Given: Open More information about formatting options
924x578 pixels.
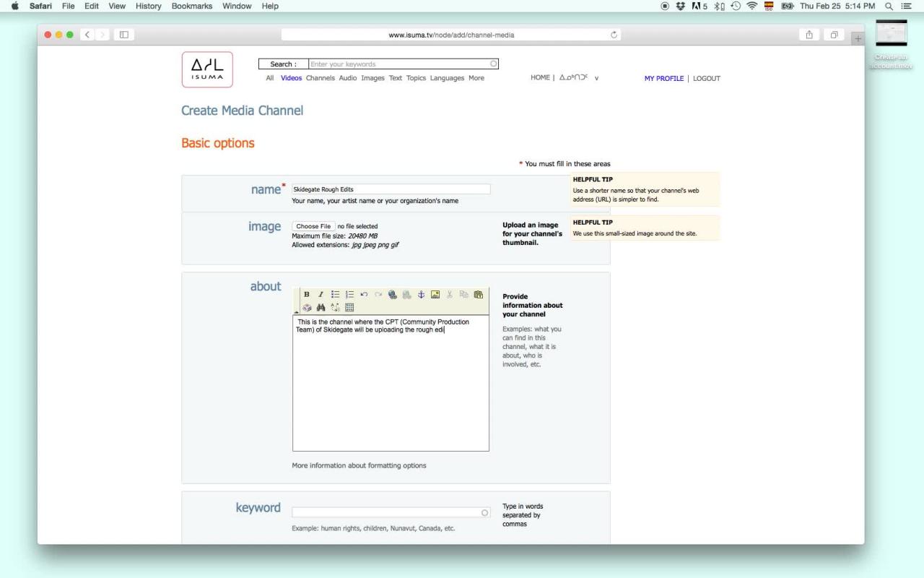Looking at the screenshot, I should 359,465.
